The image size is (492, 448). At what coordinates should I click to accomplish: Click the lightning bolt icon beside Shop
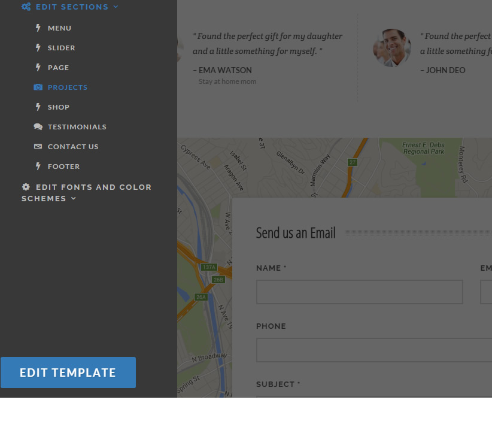tap(38, 107)
